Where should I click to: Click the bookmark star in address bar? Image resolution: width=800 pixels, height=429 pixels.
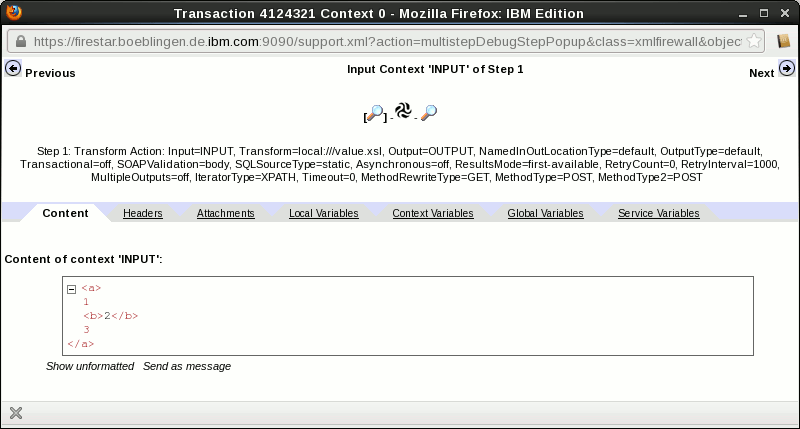coord(753,42)
